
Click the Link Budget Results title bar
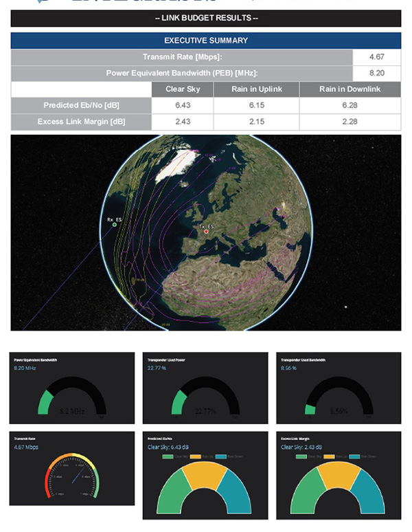point(205,18)
